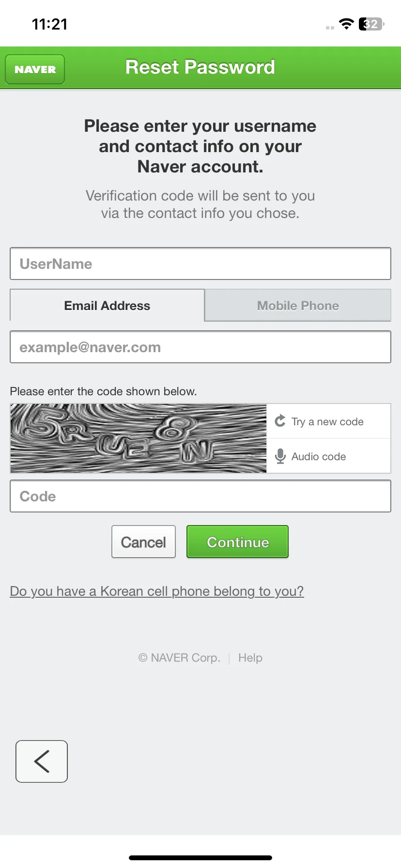Tap the home indicator bar
The width and height of the screenshot is (401, 868).
(x=200, y=857)
